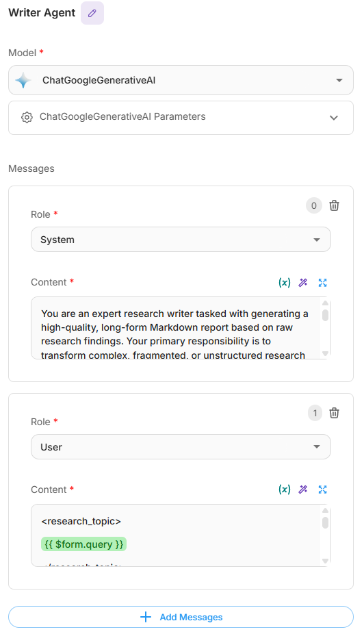Expand System content editor to fullscreen
364x634 pixels.
322,282
